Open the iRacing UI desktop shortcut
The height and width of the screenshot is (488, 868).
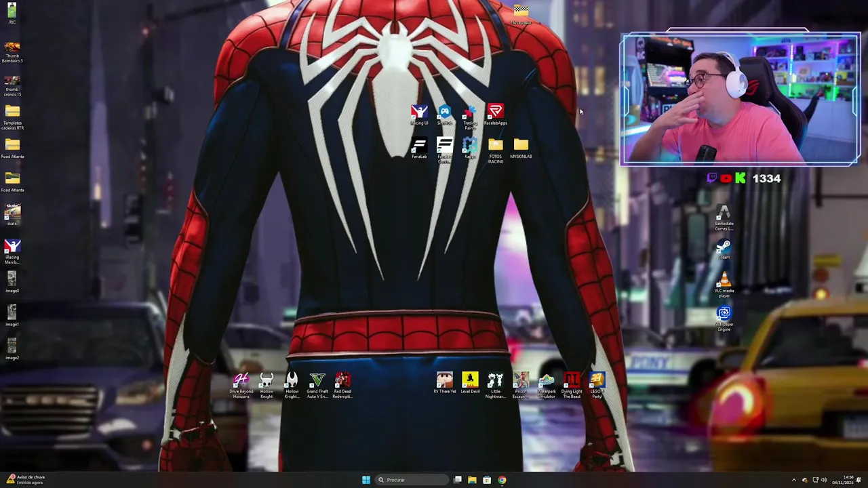pyautogui.click(x=419, y=115)
